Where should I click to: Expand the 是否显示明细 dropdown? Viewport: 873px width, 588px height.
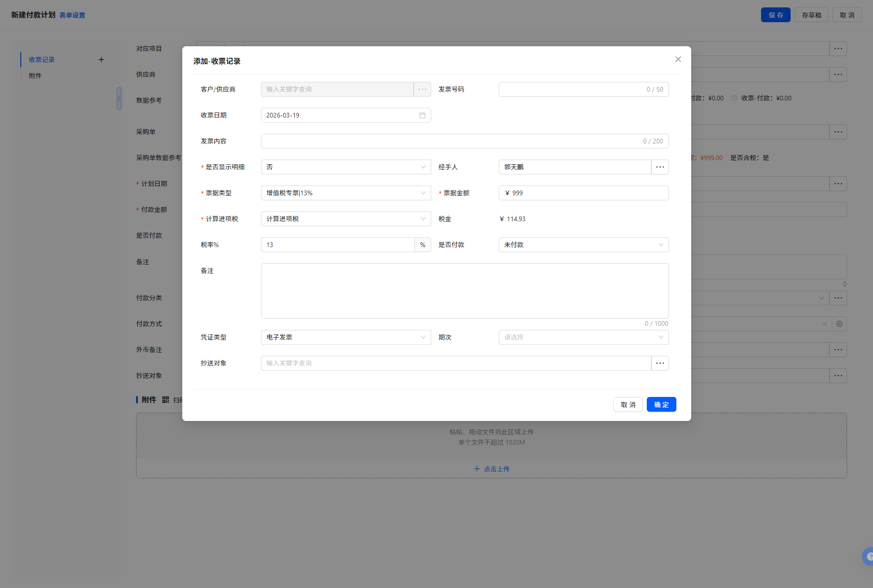(x=346, y=167)
